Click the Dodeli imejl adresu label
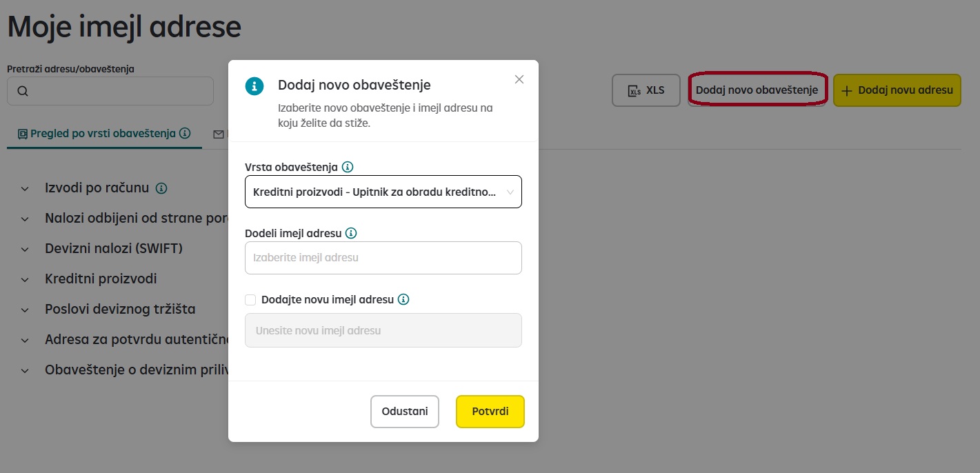Screen dimensions: 980x473 pyautogui.click(x=292, y=233)
